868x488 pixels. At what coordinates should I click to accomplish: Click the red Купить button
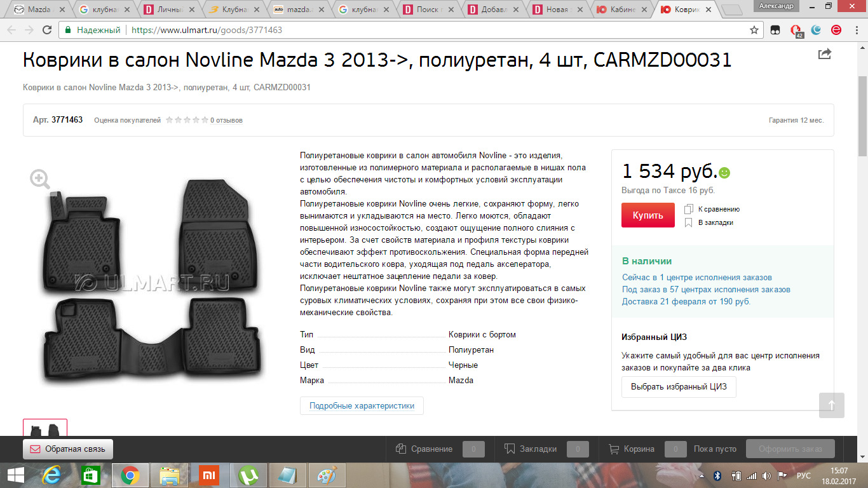(x=648, y=215)
